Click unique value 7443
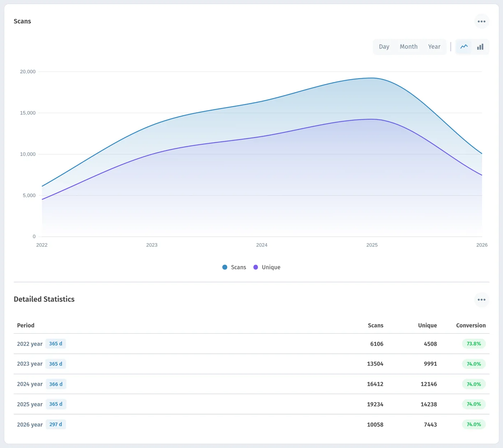 [430, 425]
